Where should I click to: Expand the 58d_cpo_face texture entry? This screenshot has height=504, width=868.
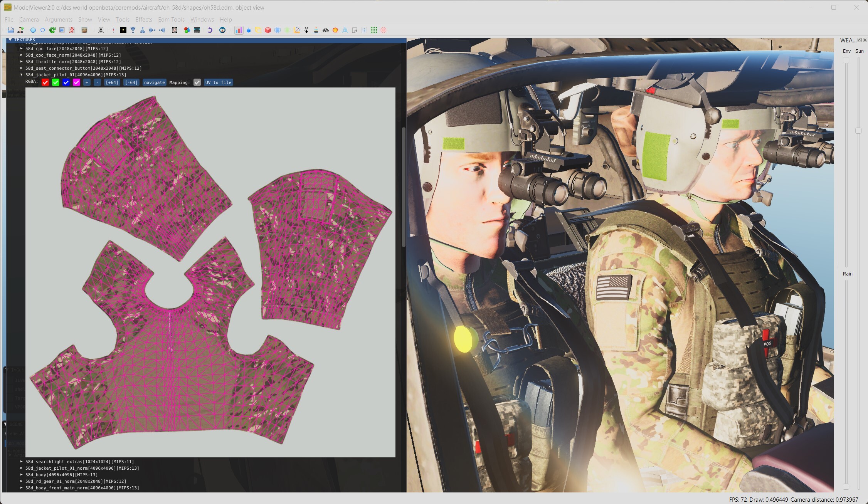coord(22,49)
